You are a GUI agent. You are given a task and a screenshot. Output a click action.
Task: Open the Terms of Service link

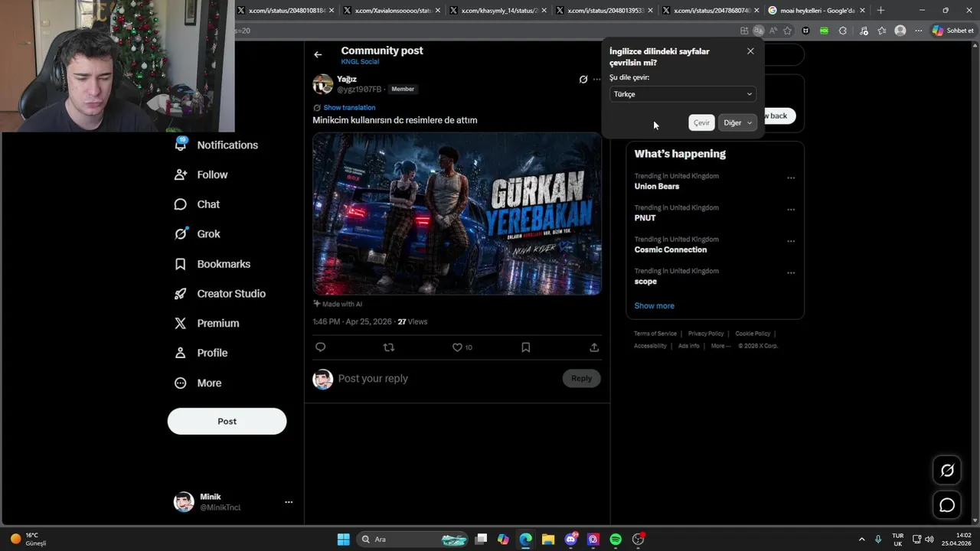pyautogui.click(x=655, y=334)
